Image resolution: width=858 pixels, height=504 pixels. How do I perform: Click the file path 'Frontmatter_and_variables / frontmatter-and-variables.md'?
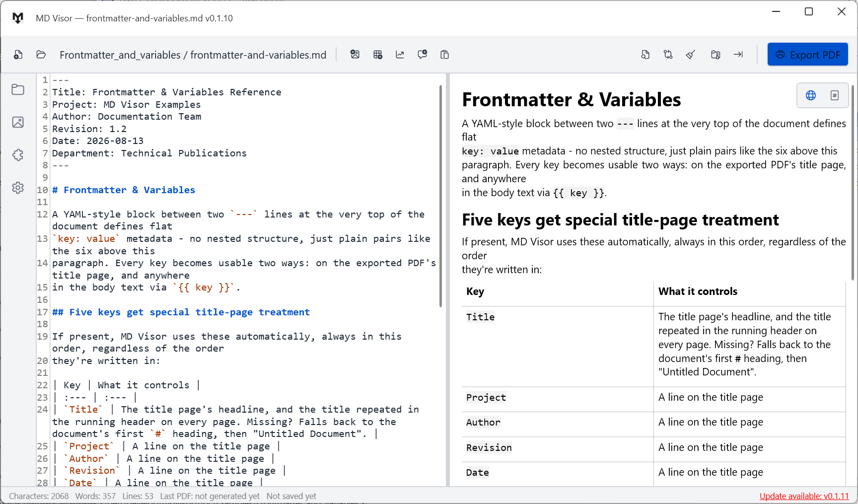pos(193,55)
